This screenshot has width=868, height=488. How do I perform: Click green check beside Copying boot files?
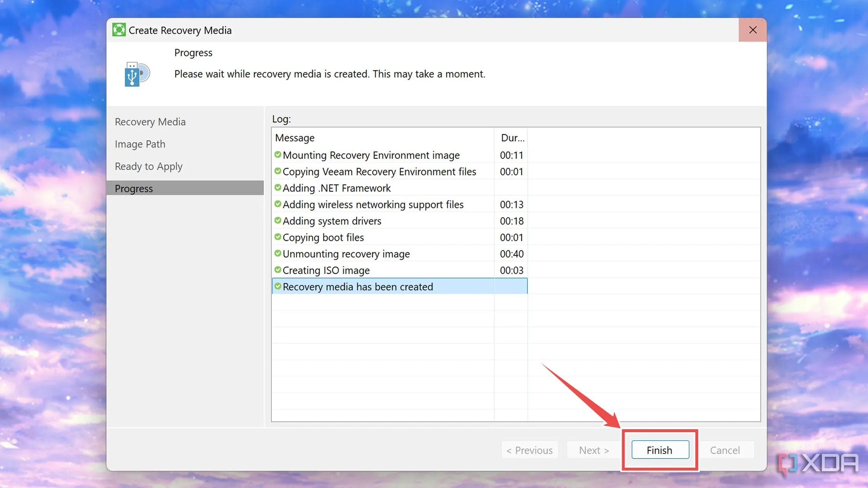click(x=278, y=237)
